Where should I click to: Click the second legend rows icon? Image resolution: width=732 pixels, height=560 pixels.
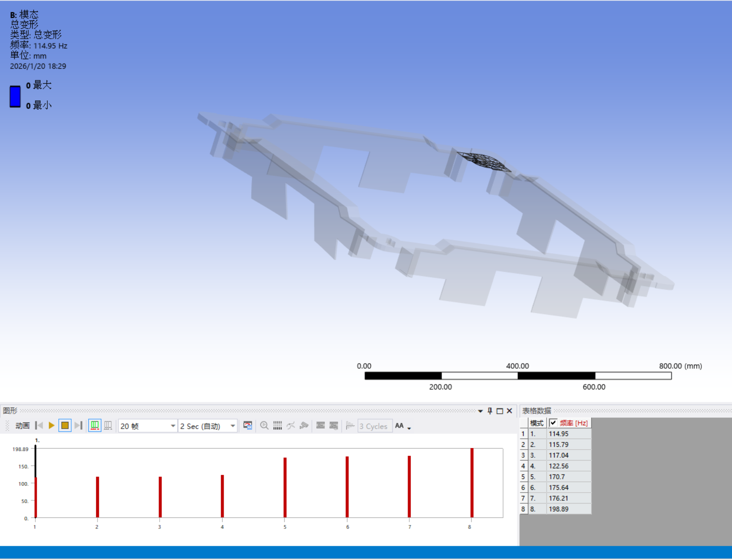[334, 425]
